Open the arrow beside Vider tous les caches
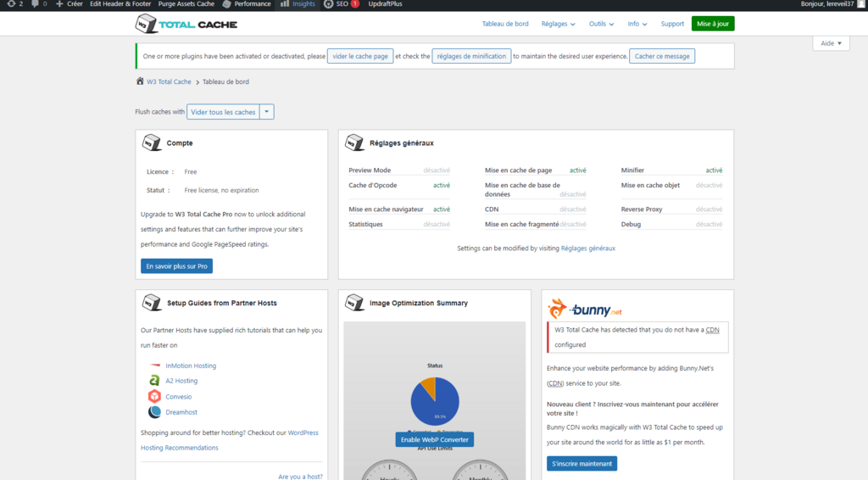 (x=267, y=112)
